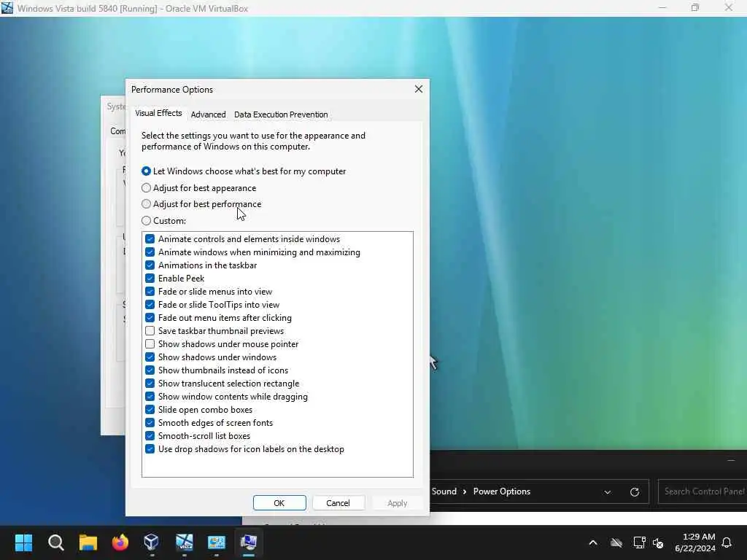The image size is (747, 560).
Task: Restore down the VirtualBox window
Action: click(x=695, y=7)
